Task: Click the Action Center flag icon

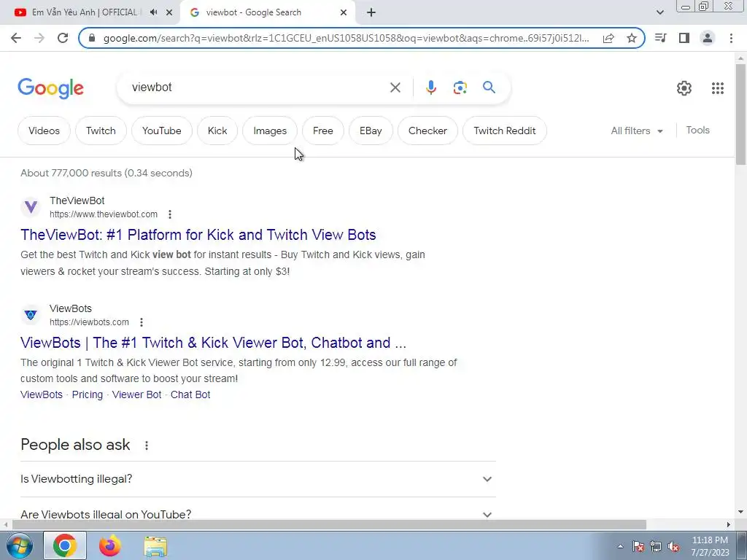Action: point(638,546)
